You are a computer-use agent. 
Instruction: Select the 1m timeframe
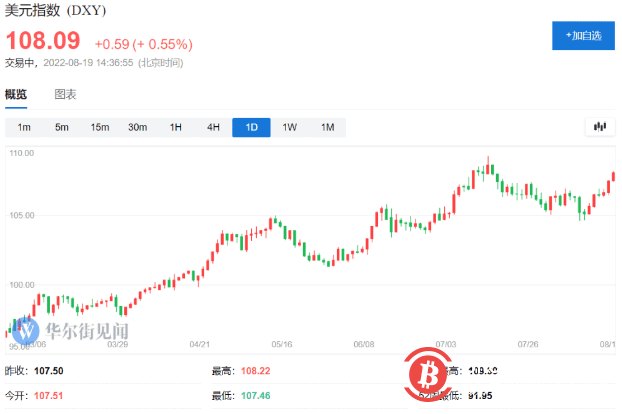[24, 127]
